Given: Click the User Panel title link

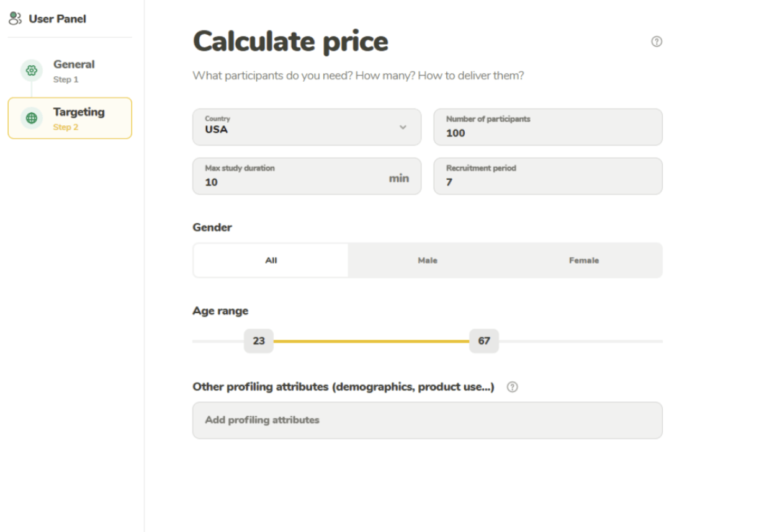Looking at the screenshot, I should (x=57, y=19).
